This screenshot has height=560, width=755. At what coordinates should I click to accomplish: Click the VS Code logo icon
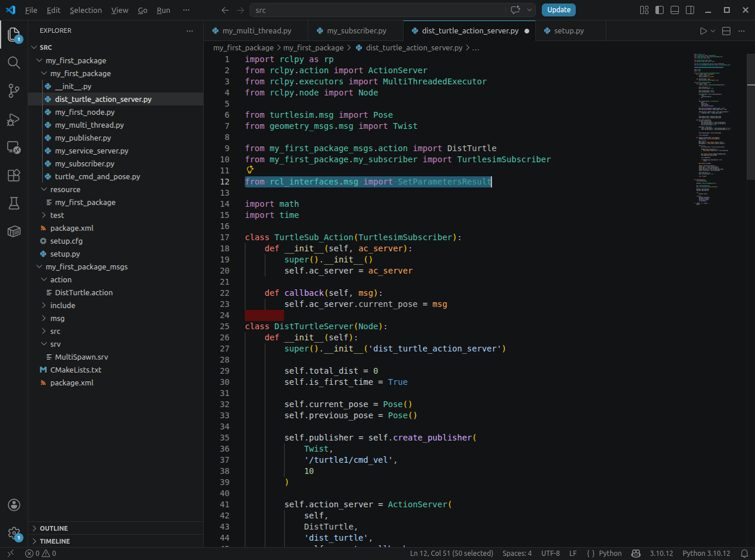point(11,10)
